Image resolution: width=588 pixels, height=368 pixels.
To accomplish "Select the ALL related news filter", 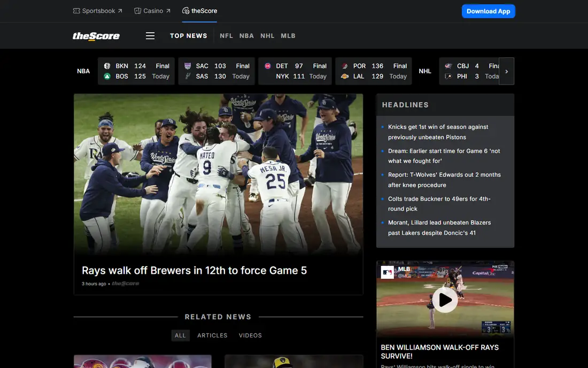I will pos(180,335).
